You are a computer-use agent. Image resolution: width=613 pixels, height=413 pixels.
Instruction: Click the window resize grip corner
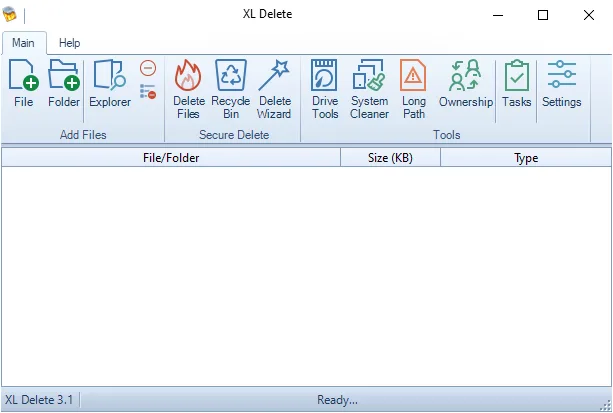[605, 406]
